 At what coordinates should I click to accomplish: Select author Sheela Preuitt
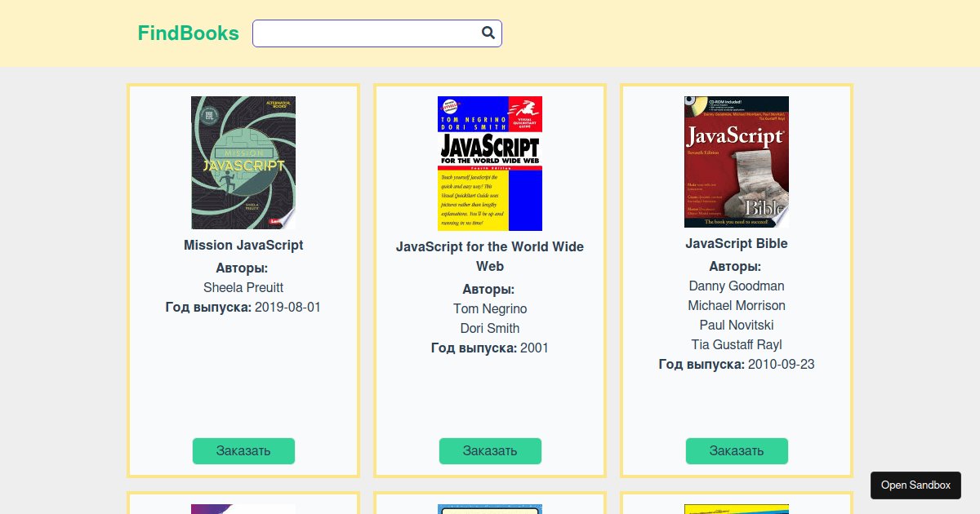(243, 287)
